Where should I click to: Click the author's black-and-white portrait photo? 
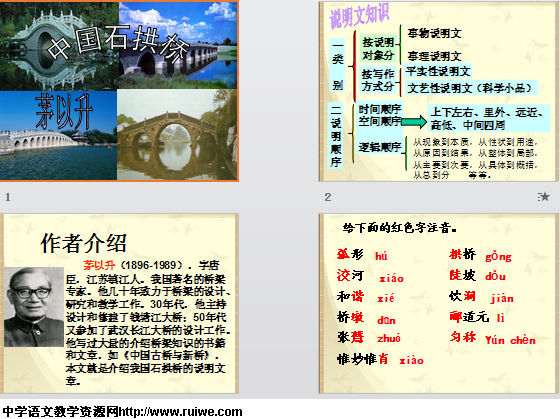point(34,307)
